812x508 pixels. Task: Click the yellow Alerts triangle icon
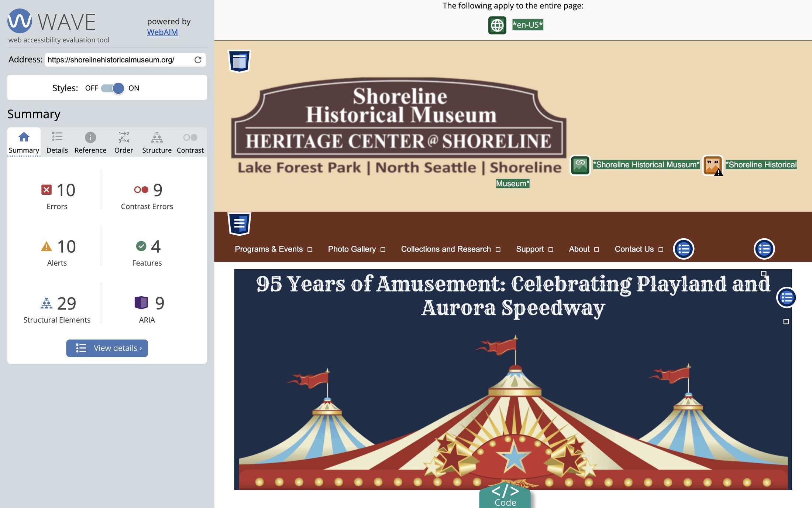[x=47, y=246]
